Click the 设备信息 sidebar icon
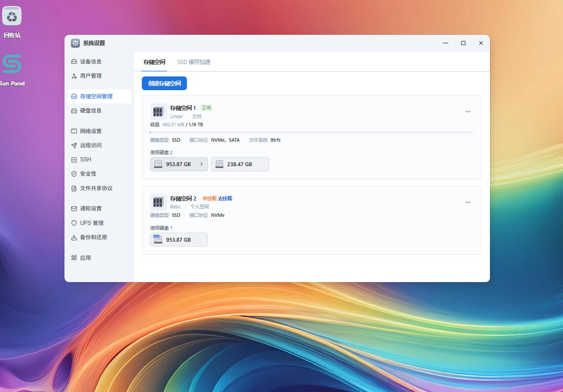563x392 pixels. click(x=74, y=61)
